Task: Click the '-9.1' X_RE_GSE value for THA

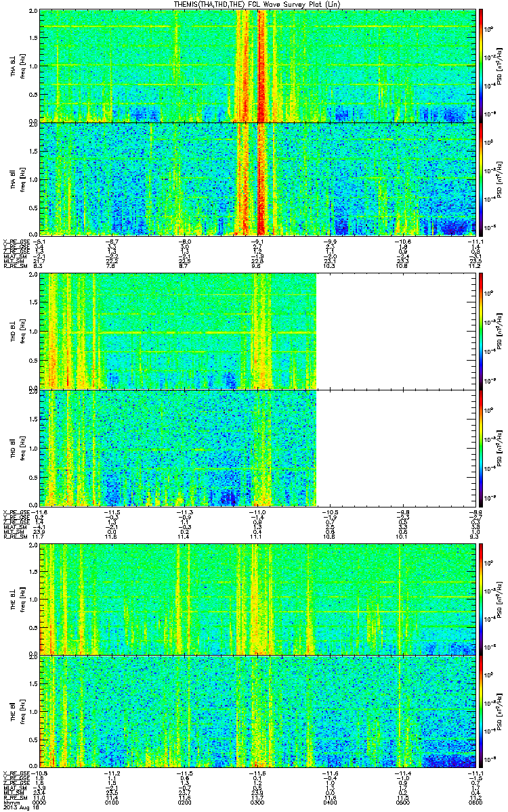Action: tap(257, 240)
